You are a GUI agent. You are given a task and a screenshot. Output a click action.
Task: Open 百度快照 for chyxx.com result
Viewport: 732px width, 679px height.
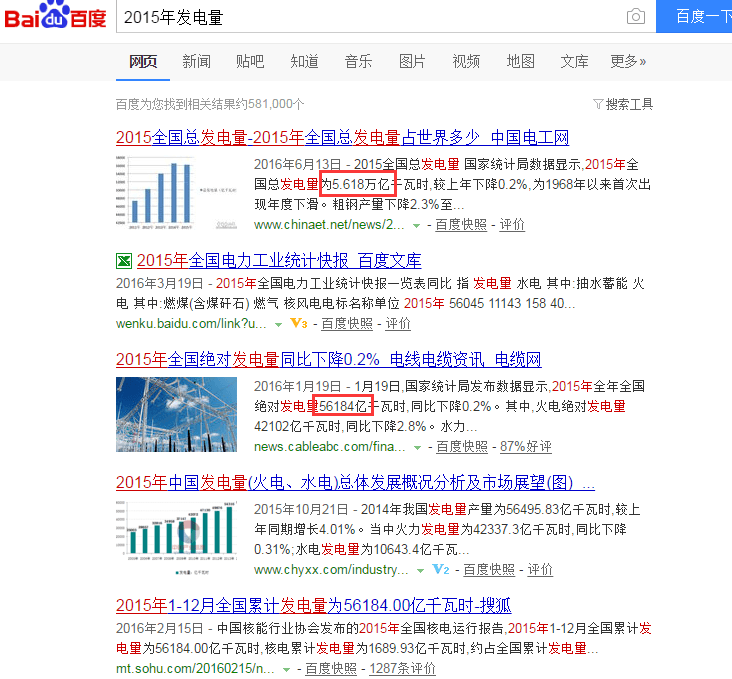pos(489,570)
